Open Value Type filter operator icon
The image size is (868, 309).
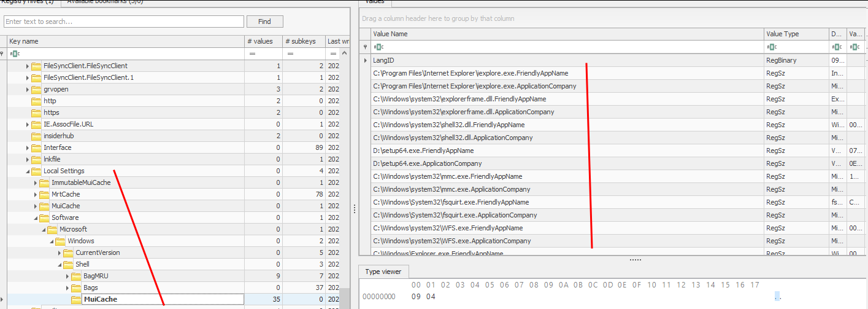[x=772, y=47]
